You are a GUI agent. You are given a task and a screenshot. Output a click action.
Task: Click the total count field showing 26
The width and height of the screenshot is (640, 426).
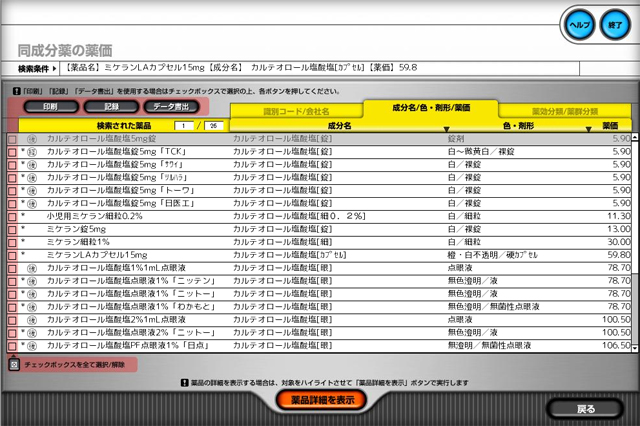[x=214, y=126]
